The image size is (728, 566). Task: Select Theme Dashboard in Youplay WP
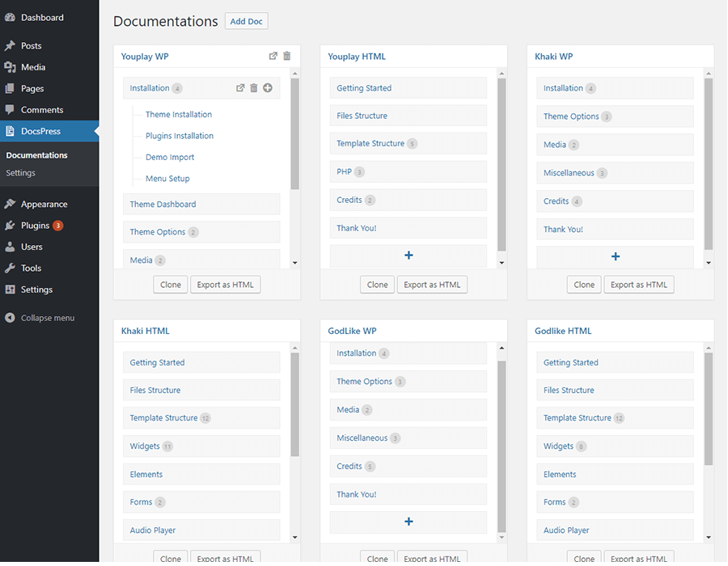click(201, 204)
